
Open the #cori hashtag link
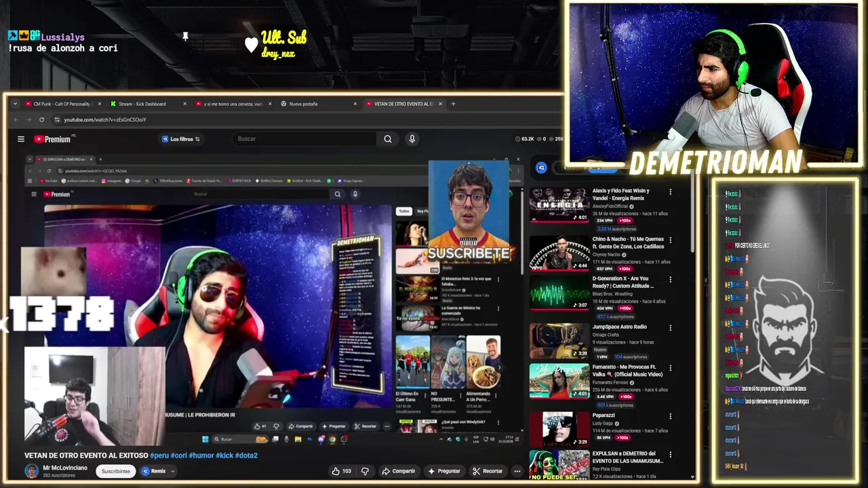pyautogui.click(x=178, y=455)
